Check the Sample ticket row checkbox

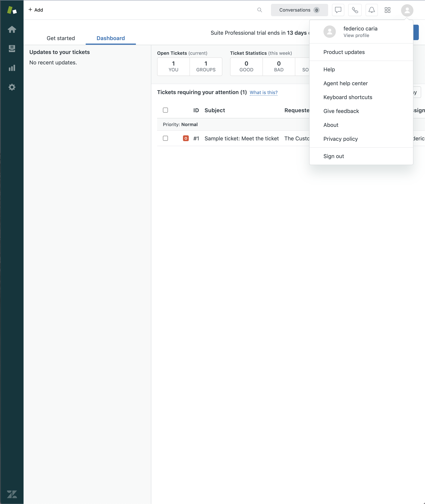[x=166, y=138]
